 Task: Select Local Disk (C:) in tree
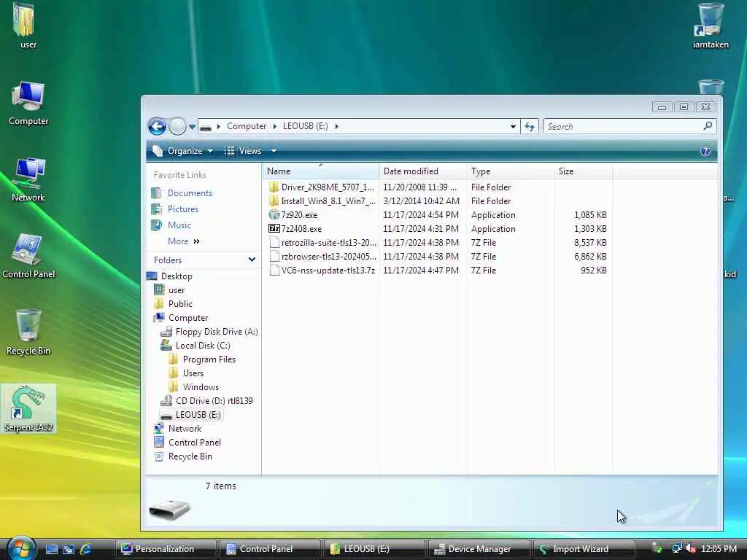(203, 345)
